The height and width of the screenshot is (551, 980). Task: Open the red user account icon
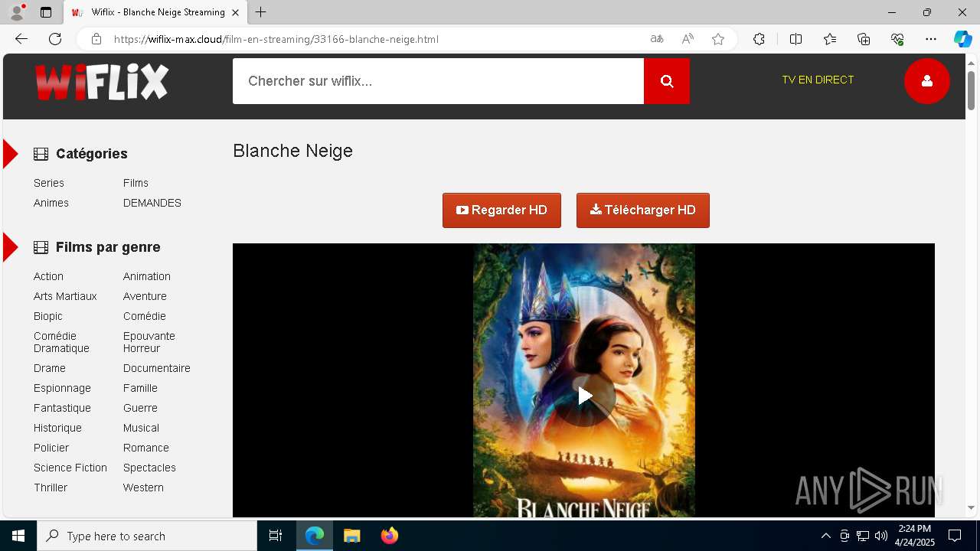point(926,80)
